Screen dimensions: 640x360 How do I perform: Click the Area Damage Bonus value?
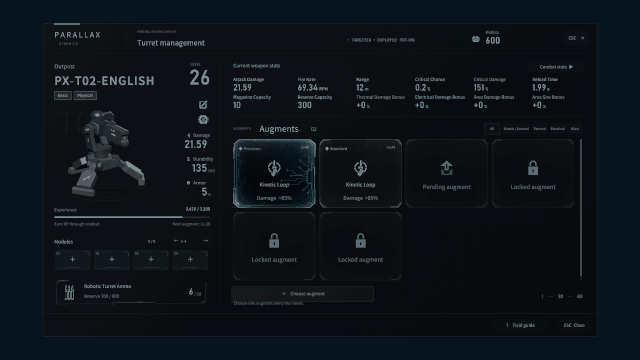click(481, 105)
